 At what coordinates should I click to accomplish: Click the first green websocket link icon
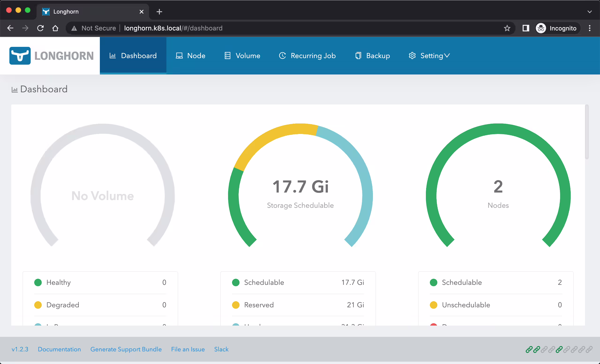[529, 349]
